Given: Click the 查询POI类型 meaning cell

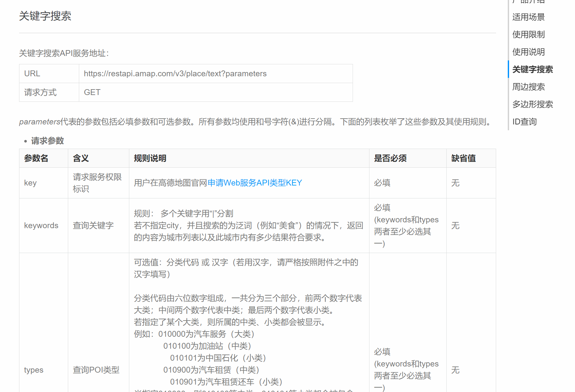Looking at the screenshot, I should (x=99, y=370).
